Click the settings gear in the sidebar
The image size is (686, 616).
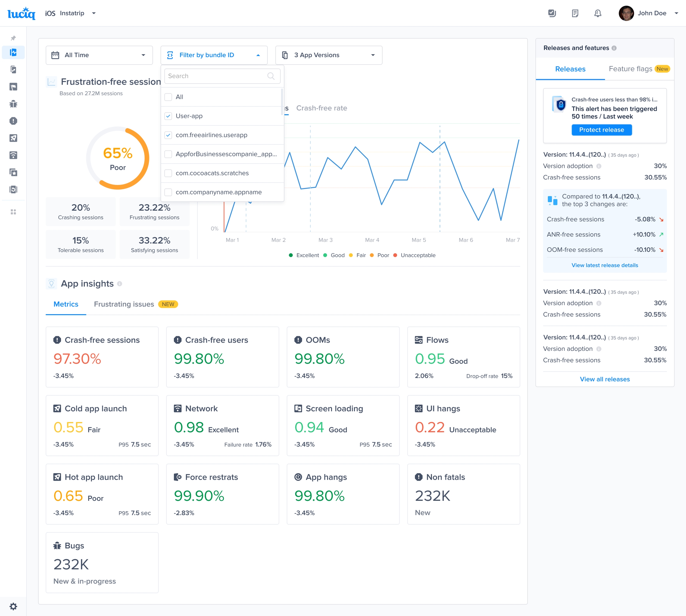[x=13, y=606]
